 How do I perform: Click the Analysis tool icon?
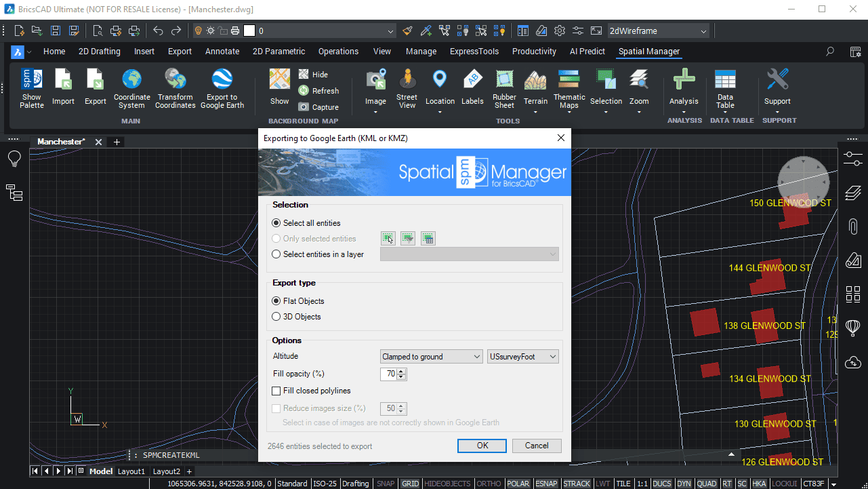[x=684, y=80]
